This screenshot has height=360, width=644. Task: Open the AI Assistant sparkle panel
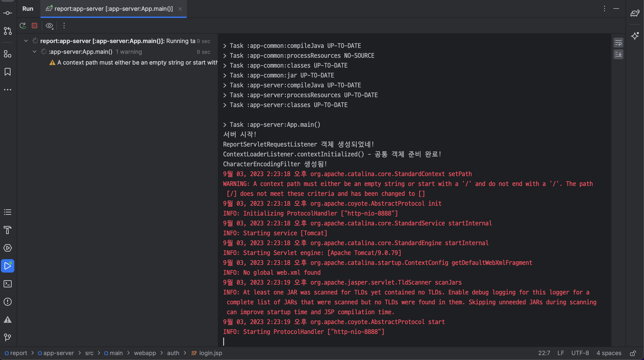(x=635, y=36)
